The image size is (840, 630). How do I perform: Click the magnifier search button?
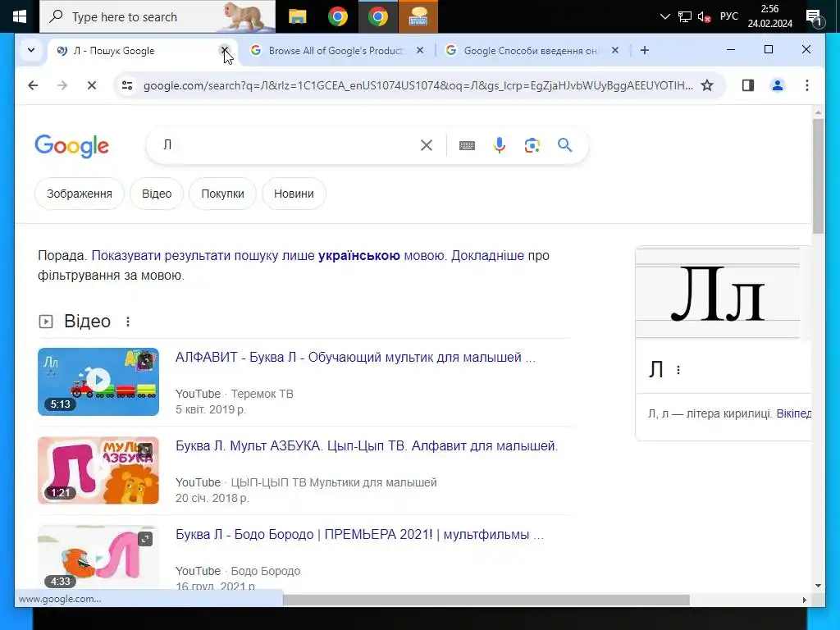(x=564, y=145)
